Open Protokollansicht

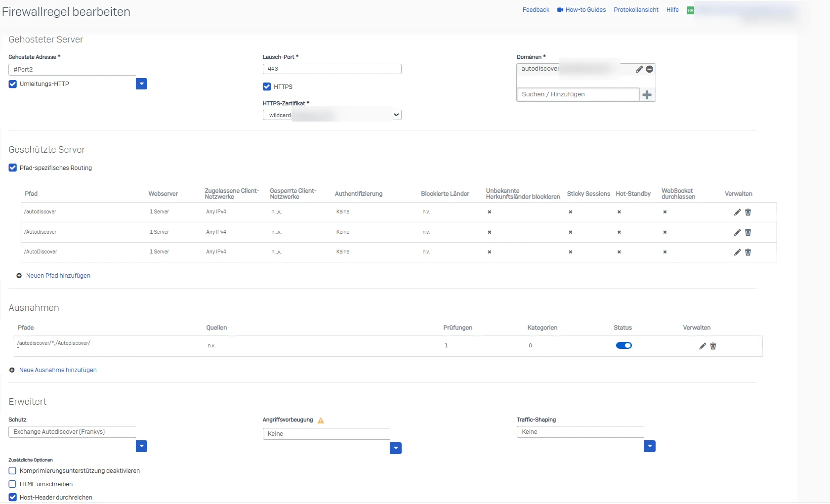[636, 10]
